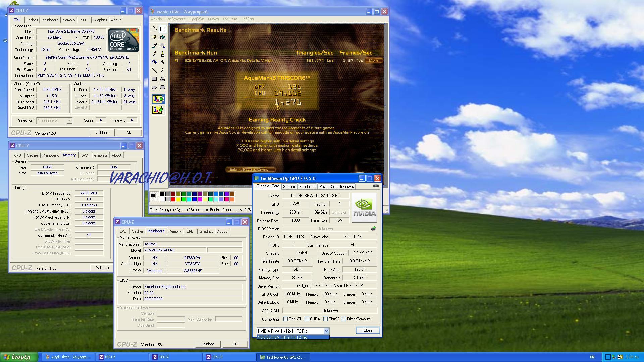Pick the Eraser tool in Paint

(x=154, y=37)
